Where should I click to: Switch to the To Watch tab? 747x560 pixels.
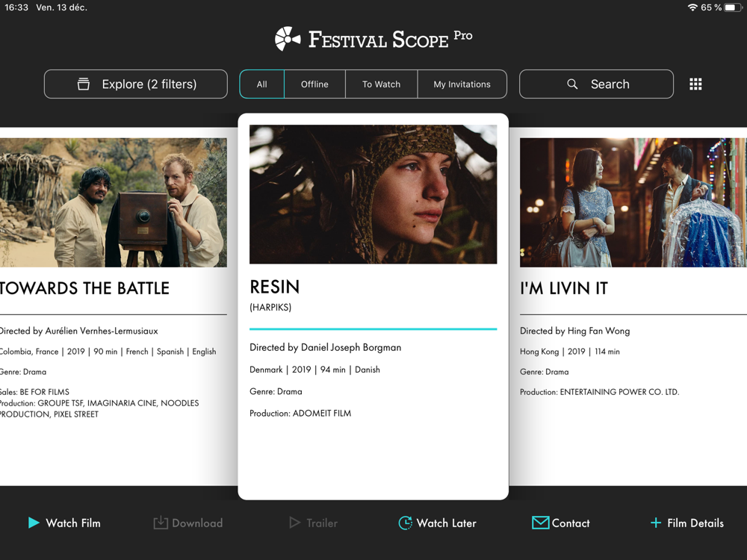pyautogui.click(x=381, y=84)
